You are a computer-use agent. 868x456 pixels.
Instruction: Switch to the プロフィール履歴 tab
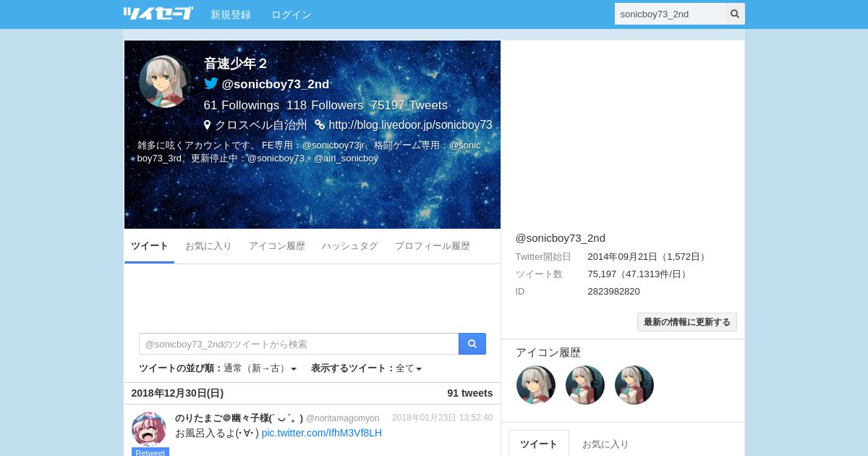pos(433,246)
